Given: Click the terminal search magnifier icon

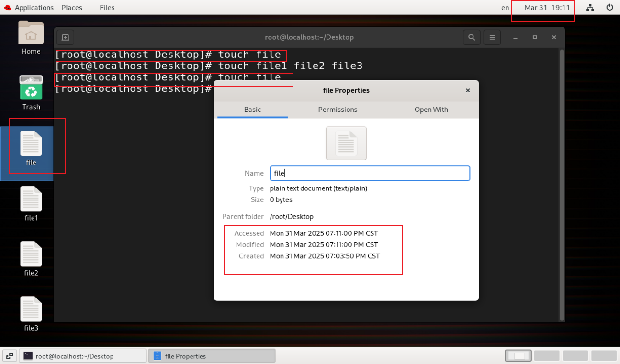Looking at the screenshot, I should pyautogui.click(x=472, y=37).
